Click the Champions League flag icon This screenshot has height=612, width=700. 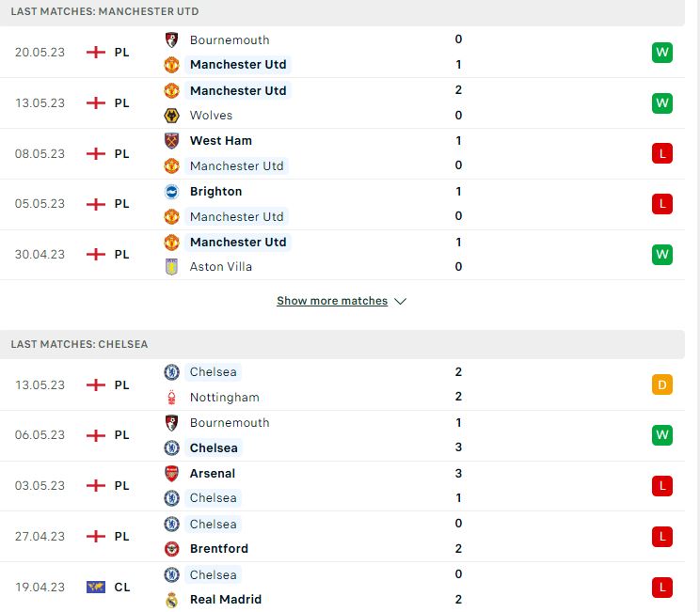[96, 587]
